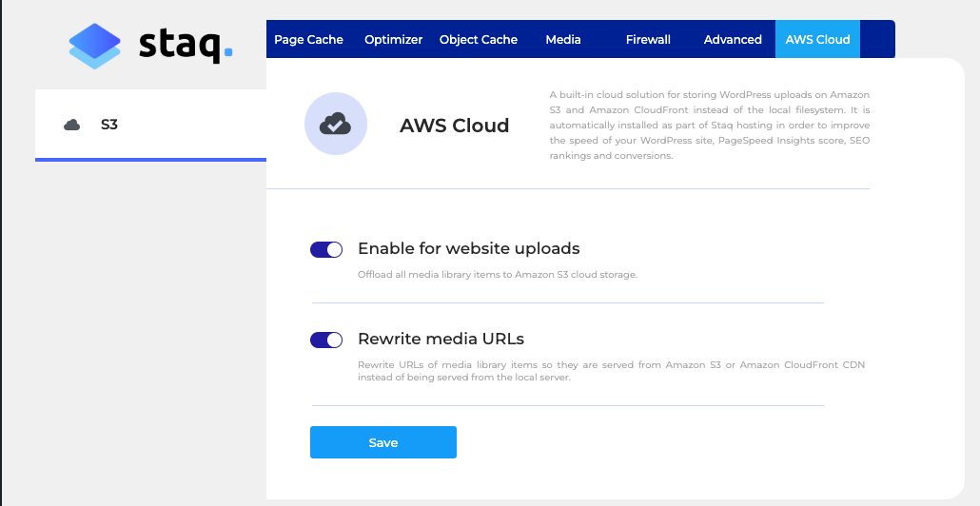Open the Firewall tab
This screenshot has width=980, height=506.
648,40
